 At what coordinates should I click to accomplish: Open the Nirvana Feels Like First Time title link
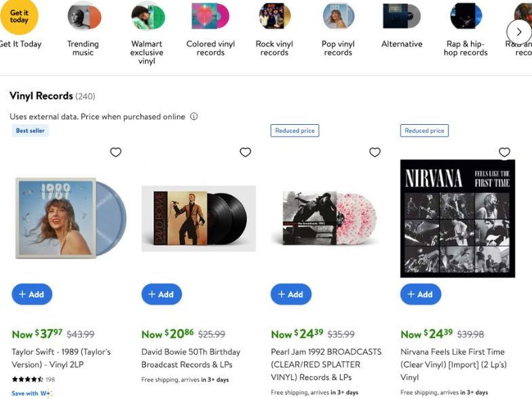click(453, 364)
